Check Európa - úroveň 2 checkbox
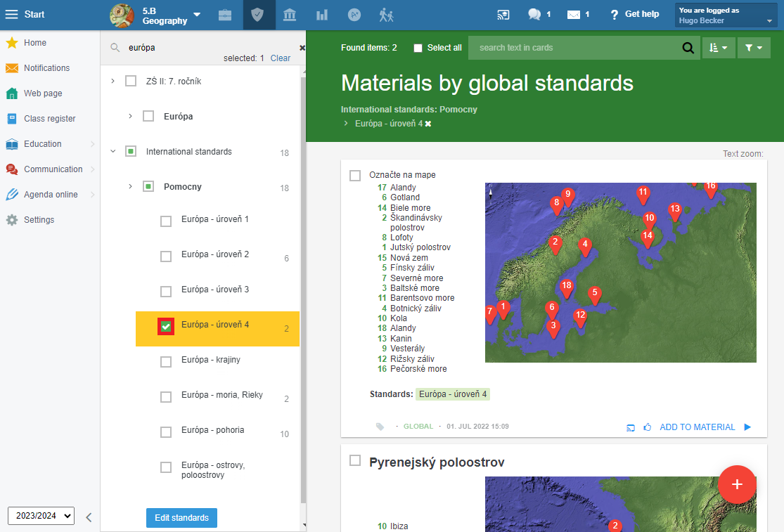784x532 pixels. tap(166, 257)
